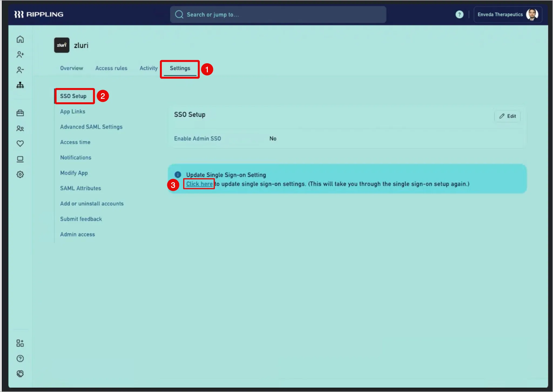Switch to the Activity tab

[x=149, y=68]
